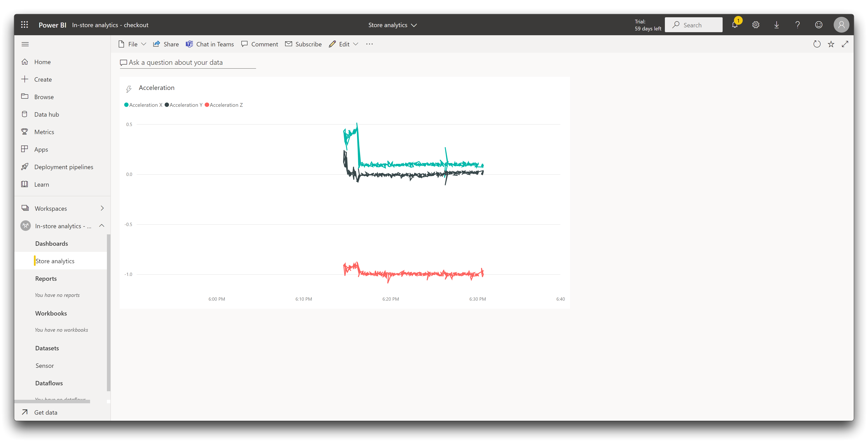Screen dimensions: 868x442
Task: Open In-store analytics - checkout workspace link
Action: pos(110,25)
